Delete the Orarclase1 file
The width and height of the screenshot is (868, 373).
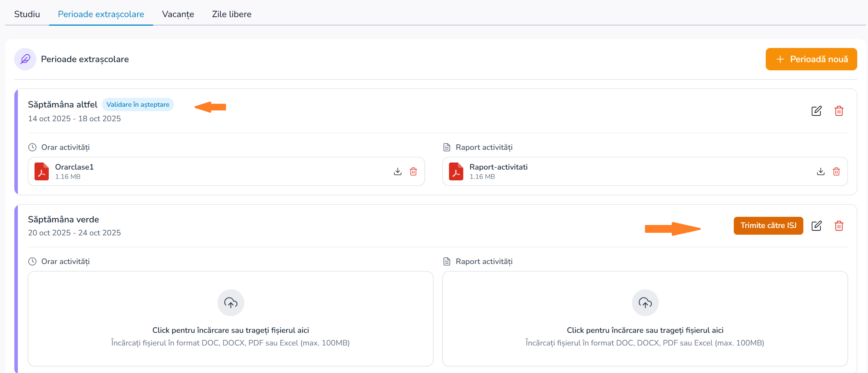(x=413, y=171)
